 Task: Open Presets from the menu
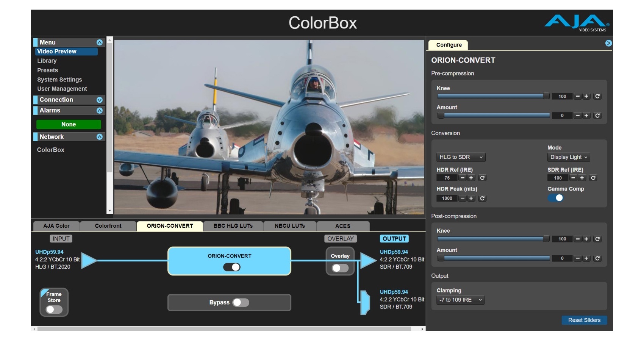(48, 70)
